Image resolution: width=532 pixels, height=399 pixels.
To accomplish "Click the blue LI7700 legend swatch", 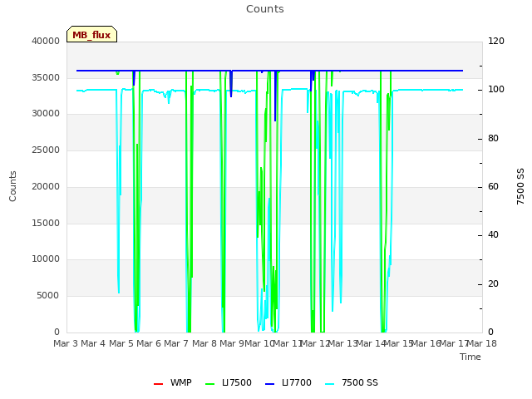I will [269, 384].
